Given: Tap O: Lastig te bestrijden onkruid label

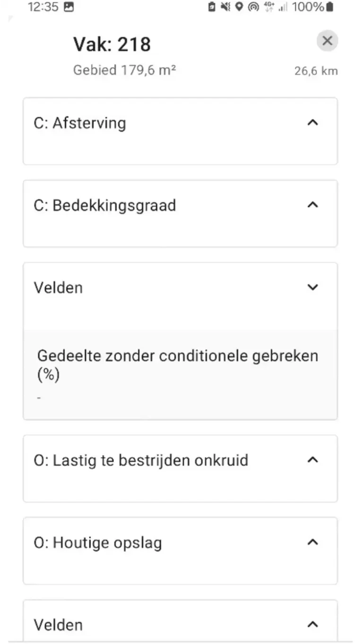Looking at the screenshot, I should 141,460.
